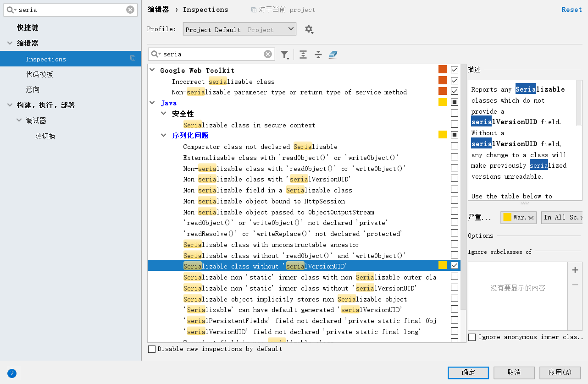Click the 应用(A) button
This screenshot has height=384, width=588.
click(x=560, y=373)
